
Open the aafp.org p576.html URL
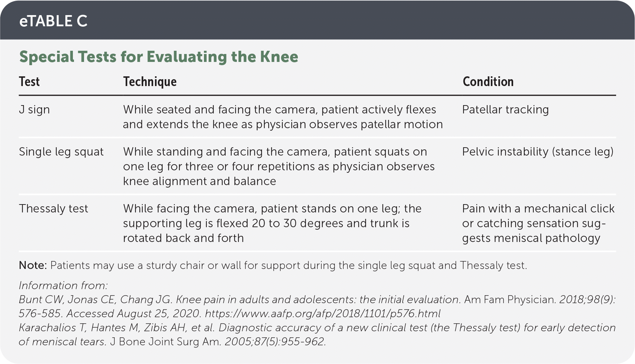[x=323, y=314]
